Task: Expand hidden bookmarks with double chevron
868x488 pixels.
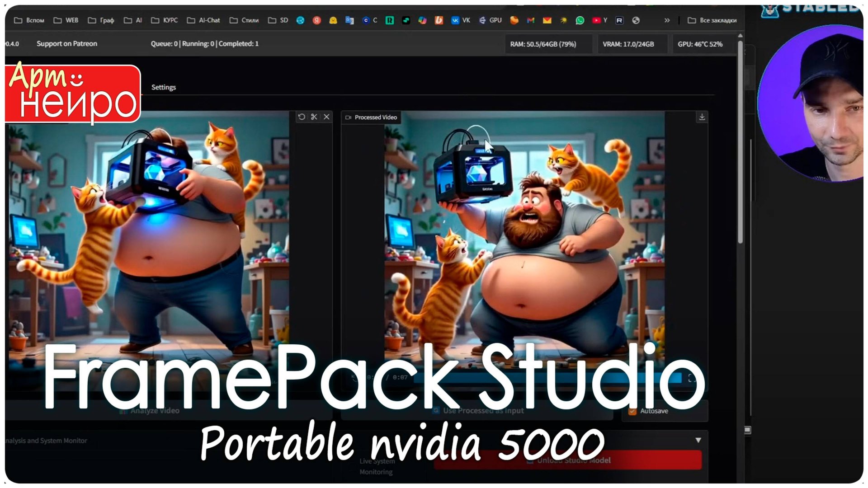Action: [667, 20]
